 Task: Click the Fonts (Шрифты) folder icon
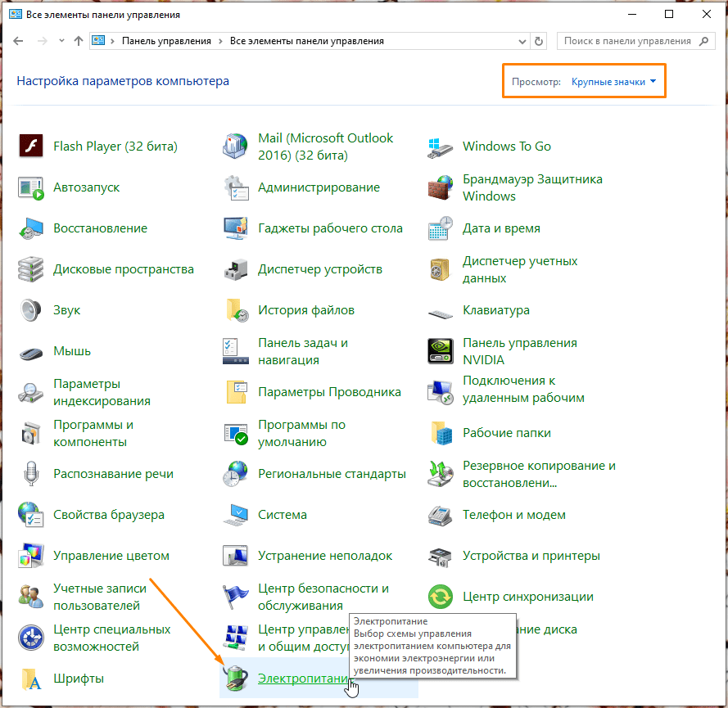tap(30, 679)
